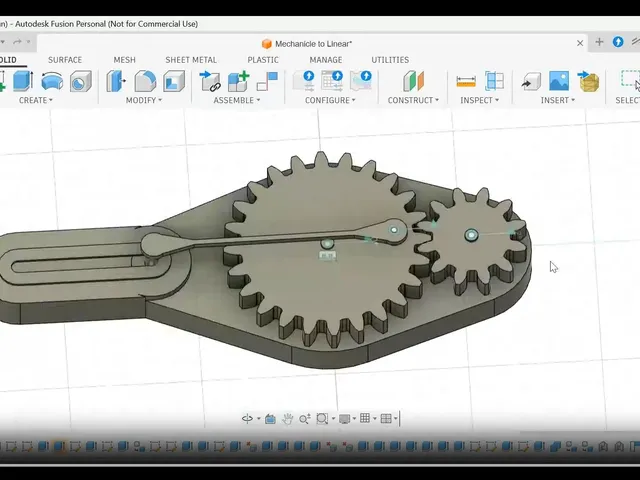Activate the Press Pull tool
The height and width of the screenshot is (480, 640).
(116, 81)
